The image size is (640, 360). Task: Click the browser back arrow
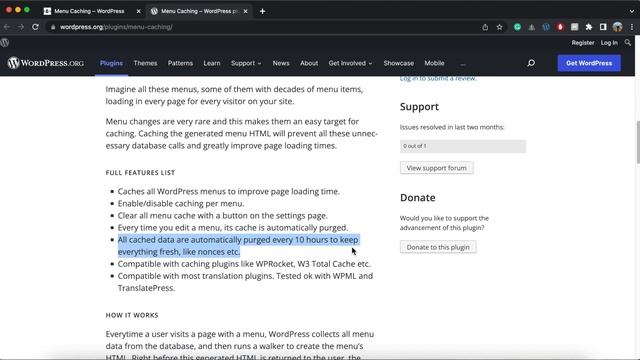[7, 27]
